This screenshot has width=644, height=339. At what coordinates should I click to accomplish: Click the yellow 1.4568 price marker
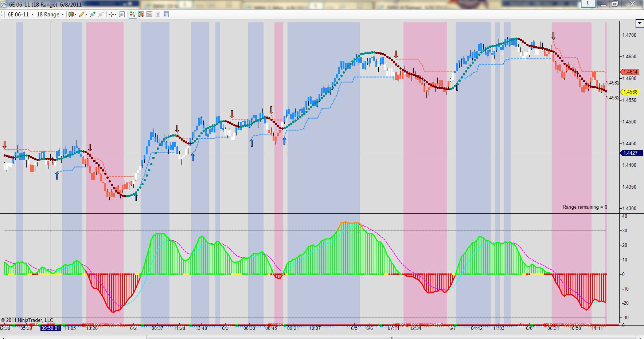631,92
